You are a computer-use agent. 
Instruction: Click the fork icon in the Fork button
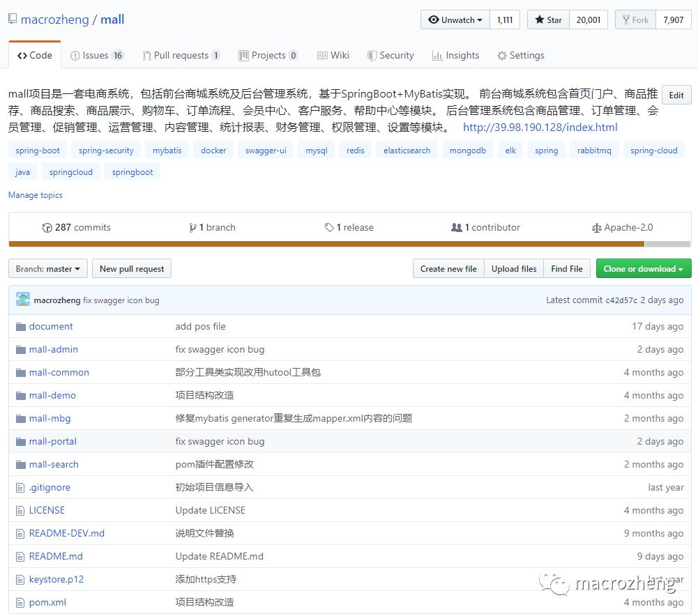[x=626, y=20]
